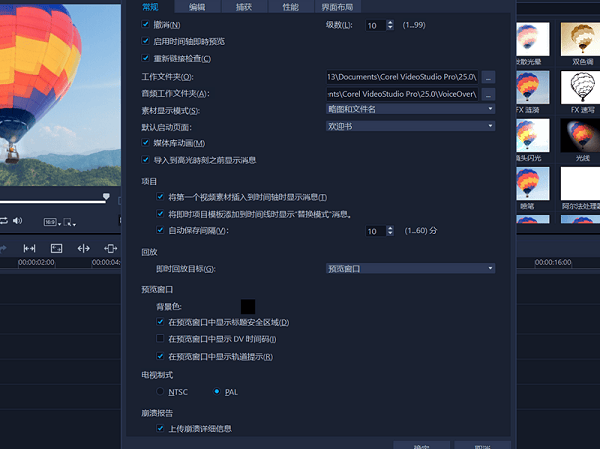
Task: Click the 00:00:16:00 timeline ruler mark
Action: 553,263
